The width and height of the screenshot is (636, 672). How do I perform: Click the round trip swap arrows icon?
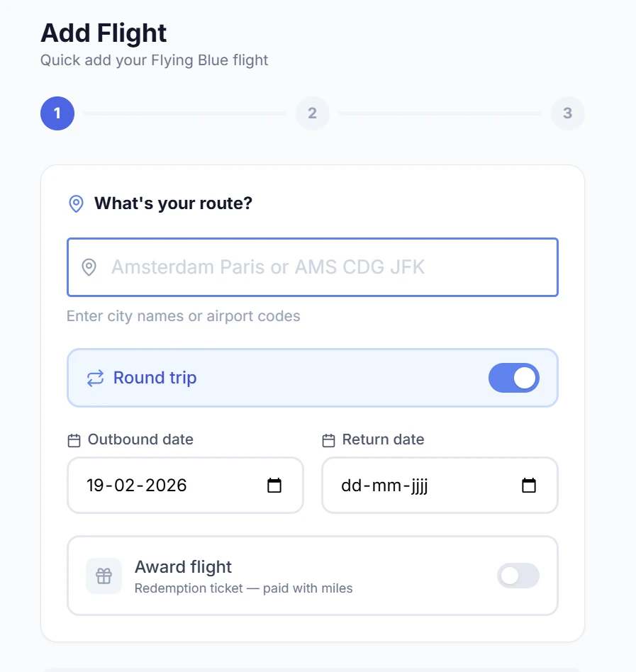coord(94,378)
